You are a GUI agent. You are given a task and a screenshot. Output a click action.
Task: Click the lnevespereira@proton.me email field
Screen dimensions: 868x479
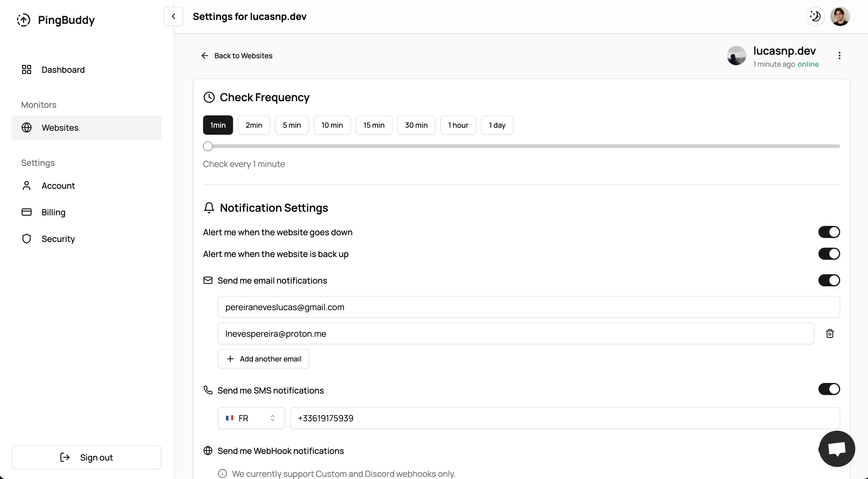(x=516, y=334)
